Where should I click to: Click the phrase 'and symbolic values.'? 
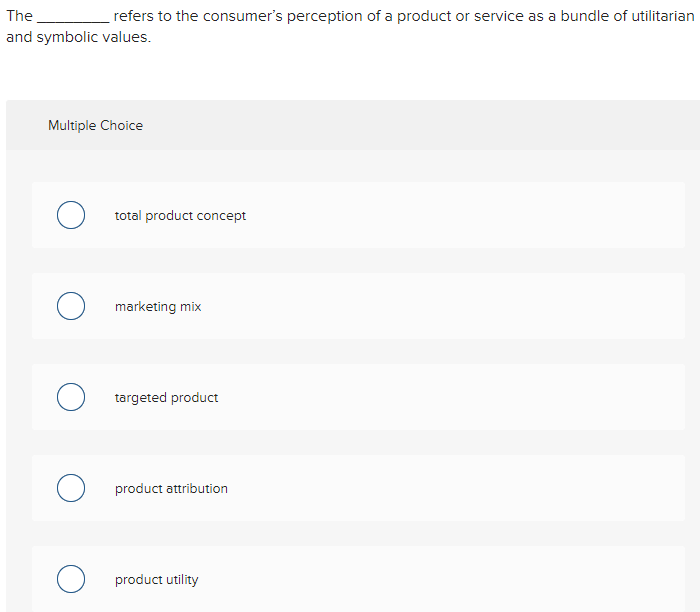click(78, 37)
